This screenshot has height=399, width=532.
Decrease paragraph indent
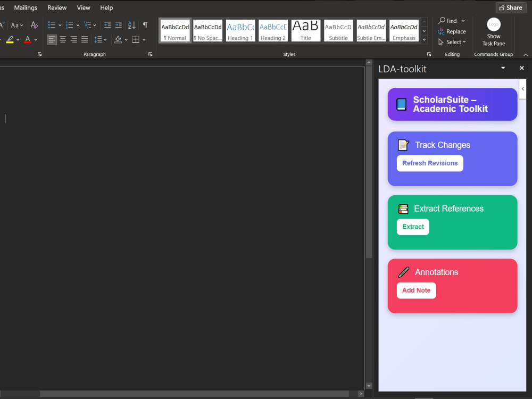tap(107, 25)
